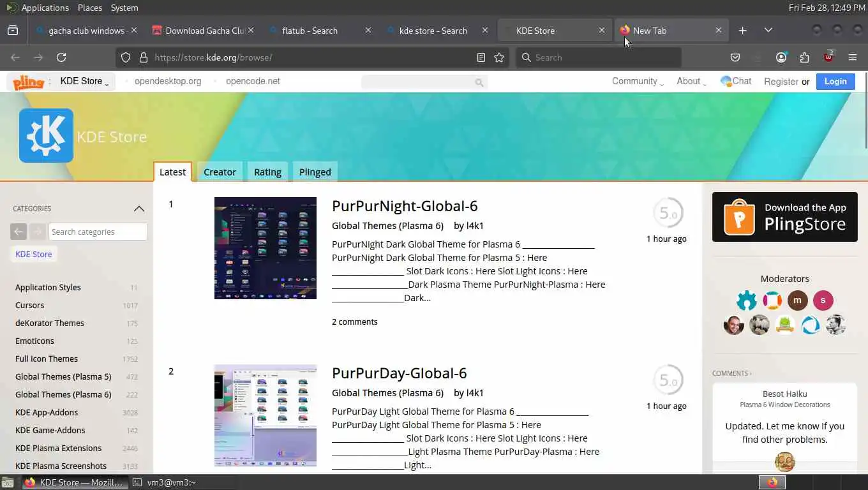Click the category back arrow button
This screenshot has height=490, width=868.
pos(19,232)
